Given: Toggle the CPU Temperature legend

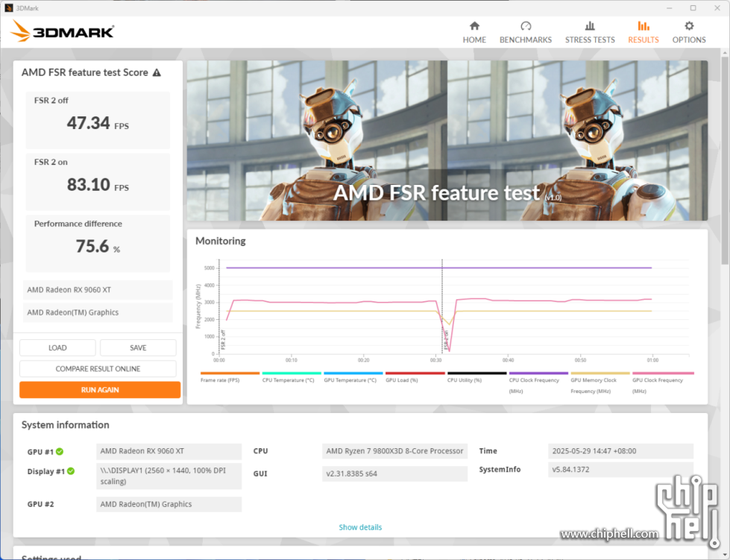Looking at the screenshot, I should pyautogui.click(x=292, y=377).
